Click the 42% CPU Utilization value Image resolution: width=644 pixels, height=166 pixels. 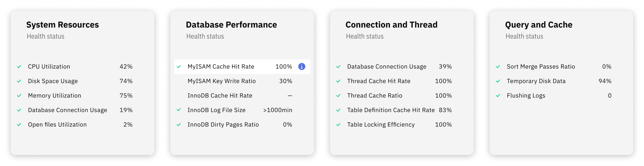(126, 67)
